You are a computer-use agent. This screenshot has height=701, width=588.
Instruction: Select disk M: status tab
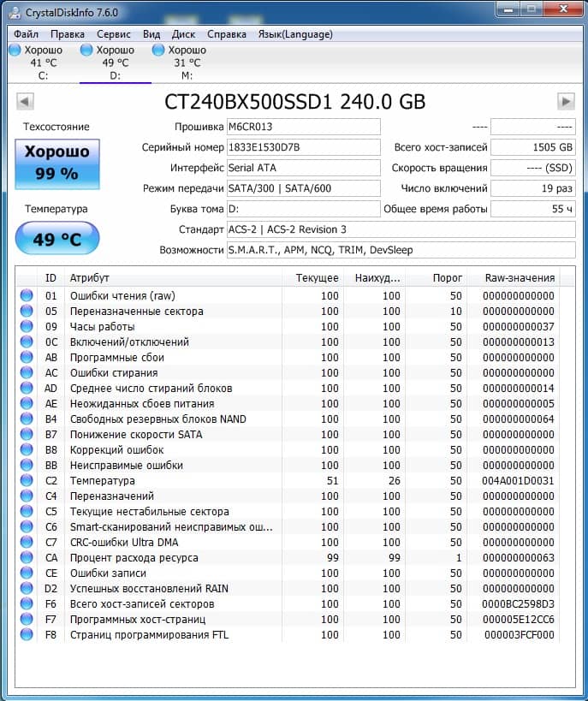tap(187, 62)
